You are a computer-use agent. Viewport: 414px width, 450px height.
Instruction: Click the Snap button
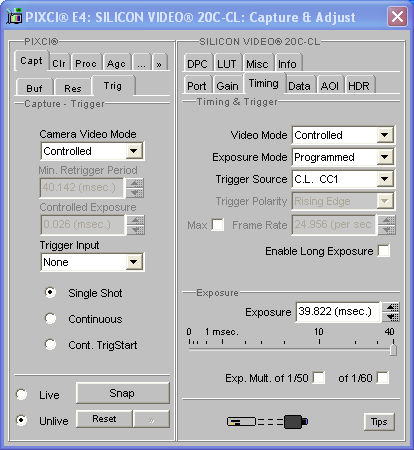[122, 393]
